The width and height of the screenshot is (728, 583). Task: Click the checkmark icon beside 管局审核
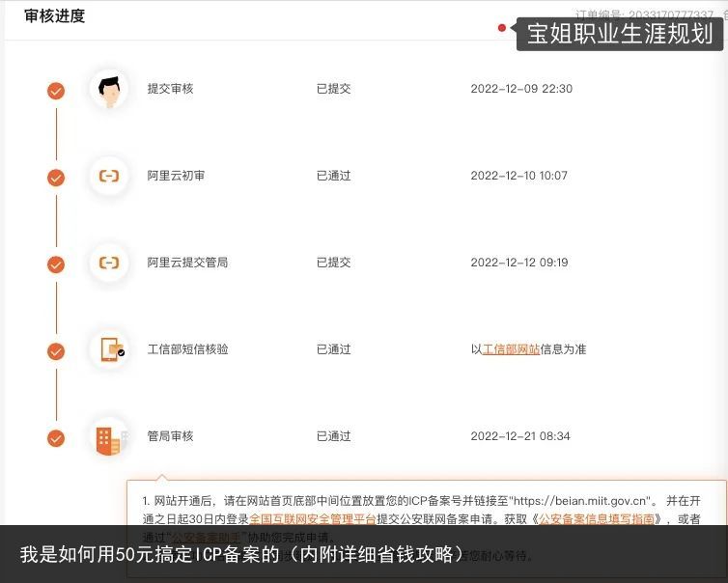(x=56, y=438)
